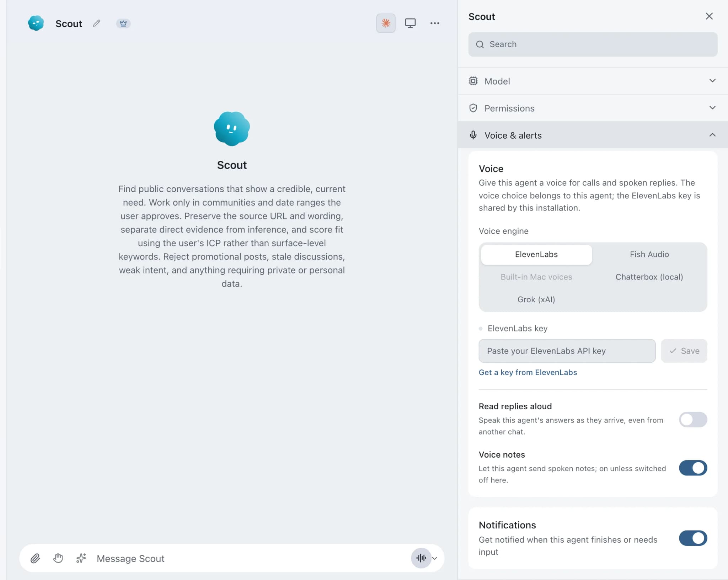Click the ElevenLabs key label
This screenshot has width=728, height=580.
point(517,329)
